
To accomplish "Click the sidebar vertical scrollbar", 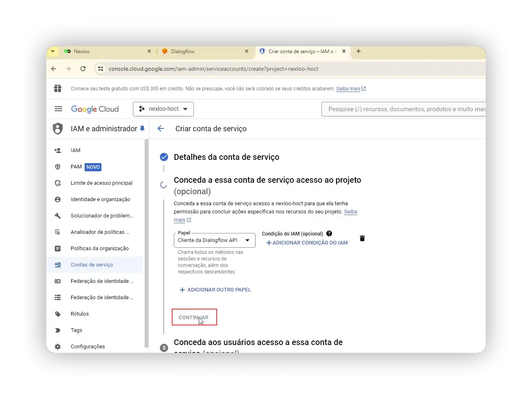I will tap(146, 243).
